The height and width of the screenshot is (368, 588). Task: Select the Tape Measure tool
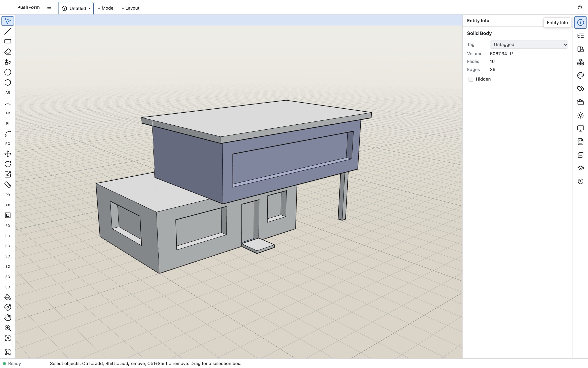8,184
